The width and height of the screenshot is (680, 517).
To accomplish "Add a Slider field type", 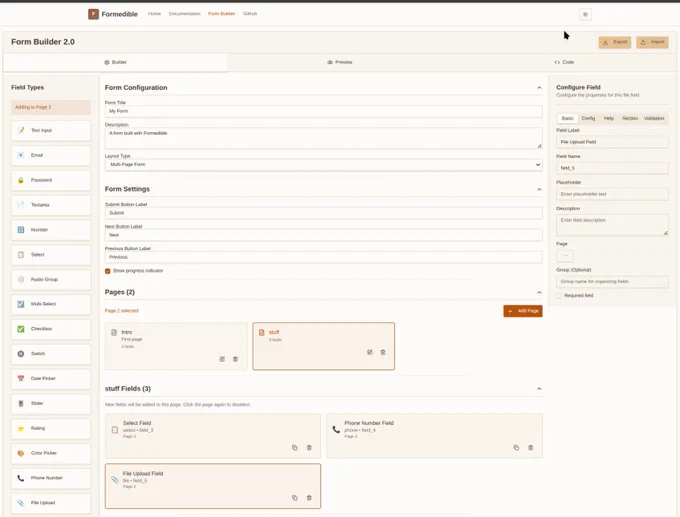I will click(51, 403).
